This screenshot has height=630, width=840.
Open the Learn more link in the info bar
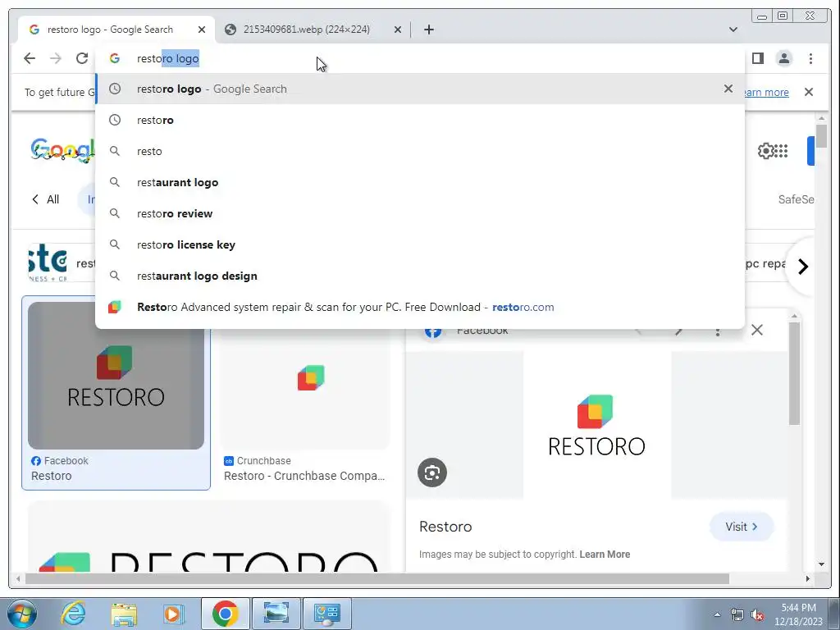coord(766,92)
